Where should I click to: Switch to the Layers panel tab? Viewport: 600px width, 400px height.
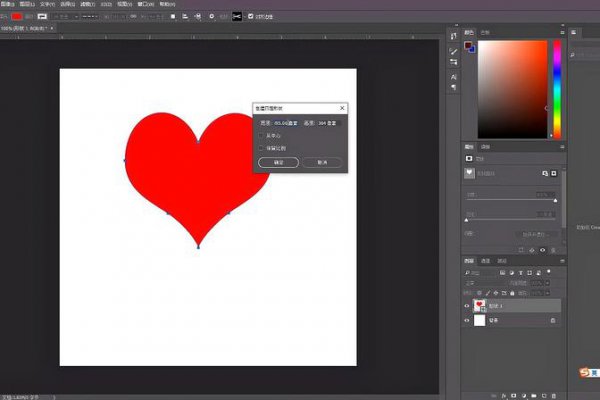tap(469, 261)
